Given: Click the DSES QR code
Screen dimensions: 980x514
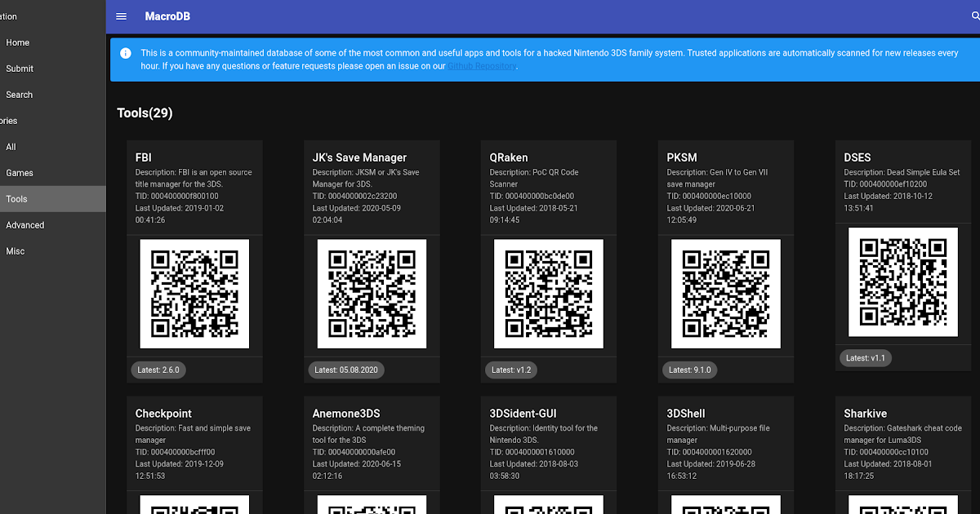Looking at the screenshot, I should coord(903,282).
